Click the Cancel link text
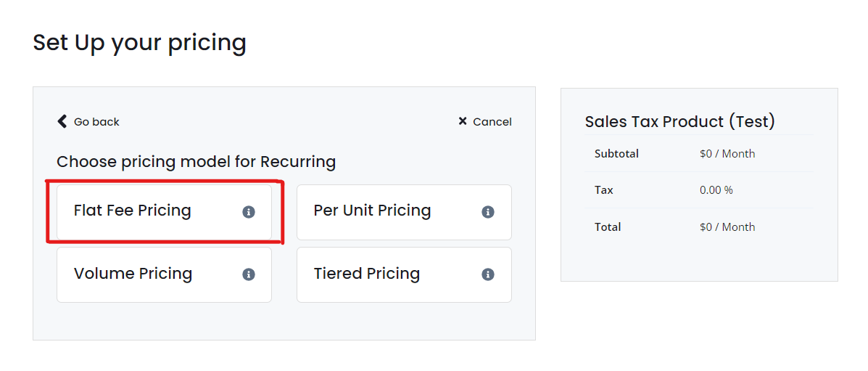 point(492,122)
